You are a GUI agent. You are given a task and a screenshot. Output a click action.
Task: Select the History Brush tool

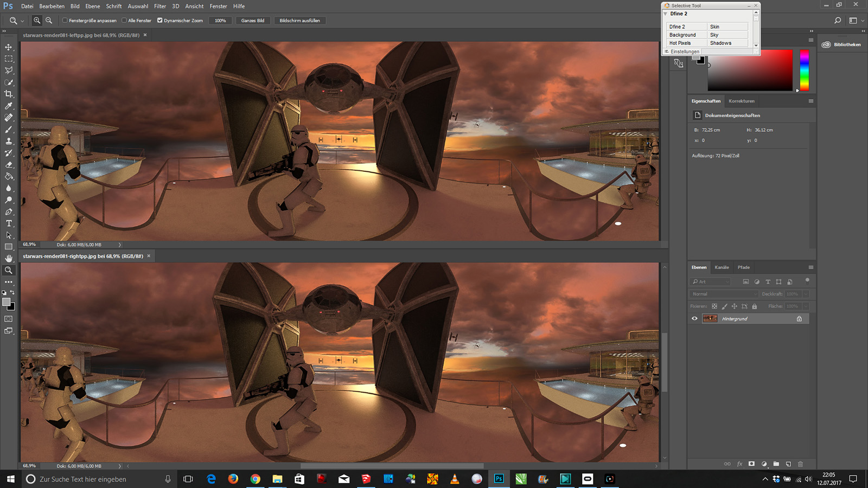9,153
